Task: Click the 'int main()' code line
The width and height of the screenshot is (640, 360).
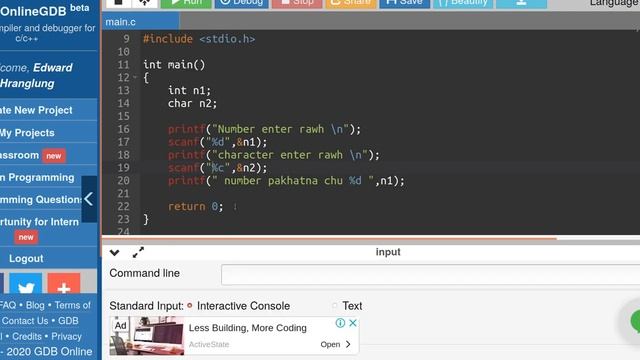Action: pyautogui.click(x=174, y=65)
